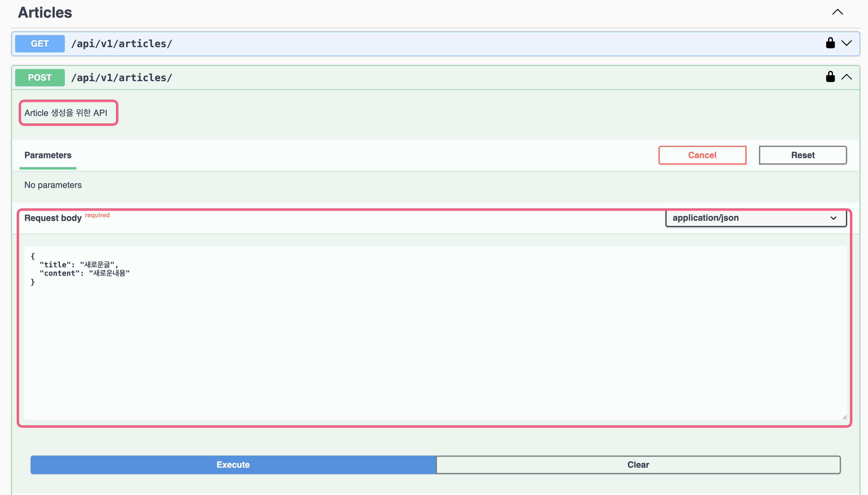The width and height of the screenshot is (868, 495).
Task: Click the Execute button
Action: 233,464
